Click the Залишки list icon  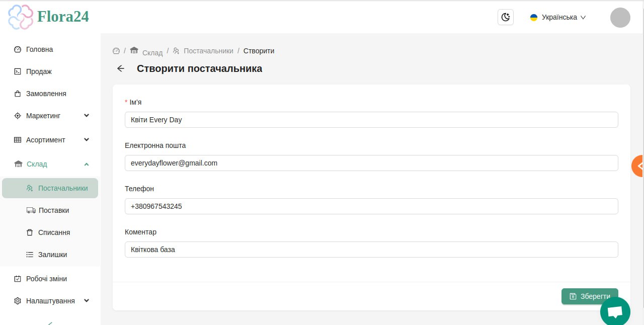pos(30,255)
